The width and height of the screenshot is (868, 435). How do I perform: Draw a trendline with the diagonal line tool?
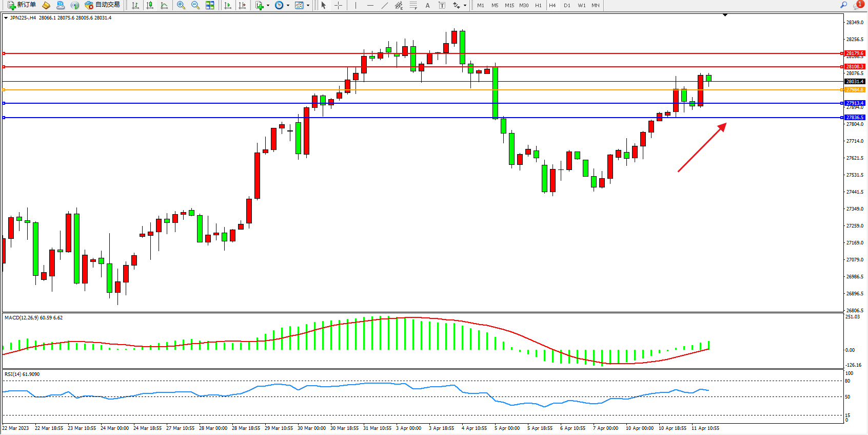[x=385, y=5]
